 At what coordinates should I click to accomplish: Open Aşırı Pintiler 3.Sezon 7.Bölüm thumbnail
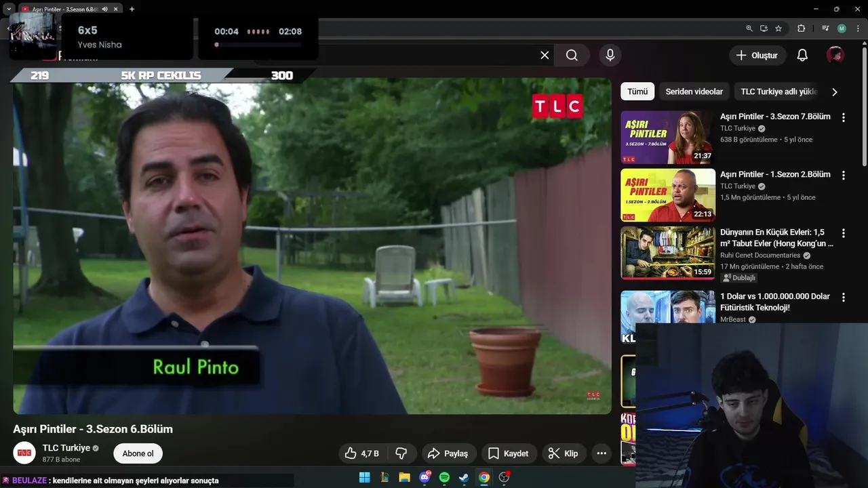click(x=668, y=138)
